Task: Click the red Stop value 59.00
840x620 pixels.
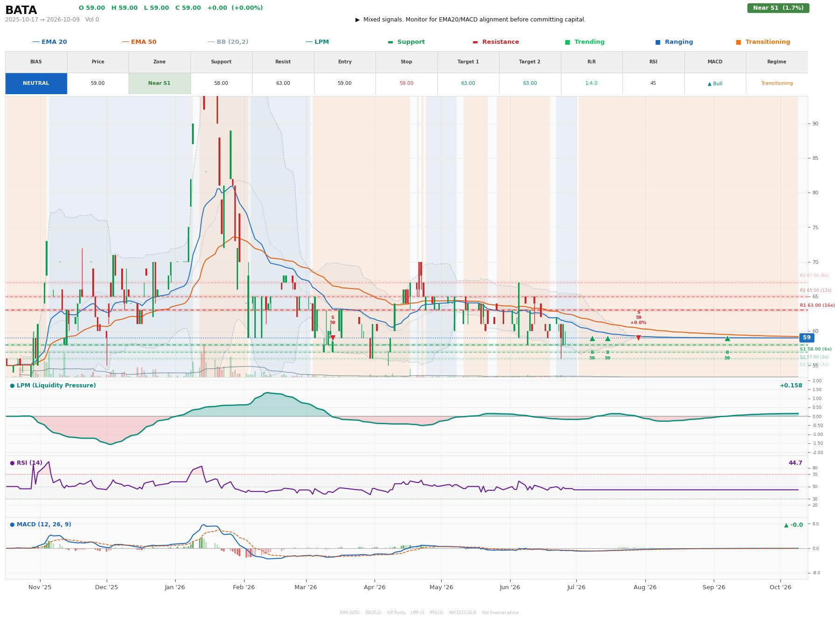Action: (406, 83)
